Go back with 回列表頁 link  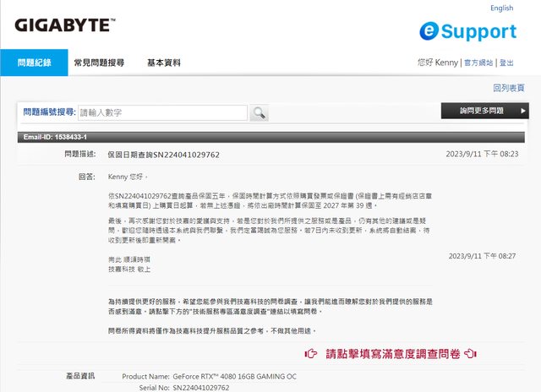pyautogui.click(x=508, y=88)
